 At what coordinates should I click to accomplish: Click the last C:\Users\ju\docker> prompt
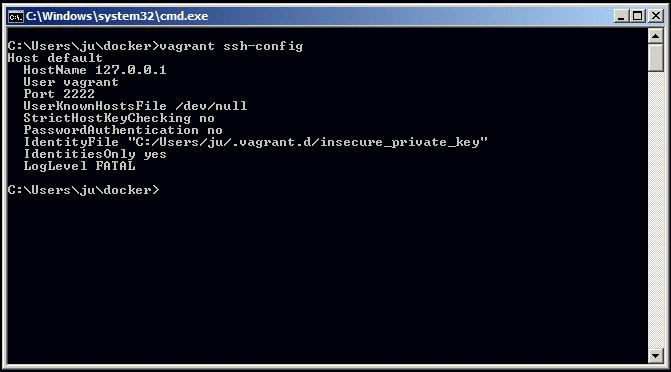[83, 190]
